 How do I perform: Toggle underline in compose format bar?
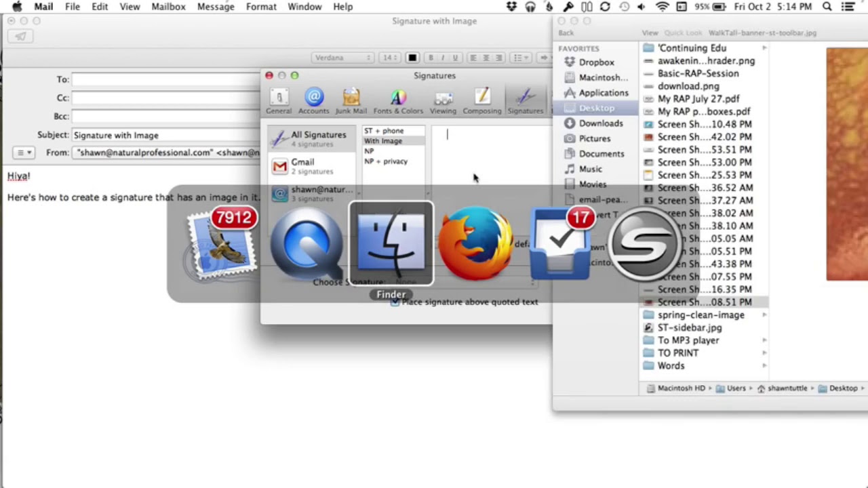point(455,58)
